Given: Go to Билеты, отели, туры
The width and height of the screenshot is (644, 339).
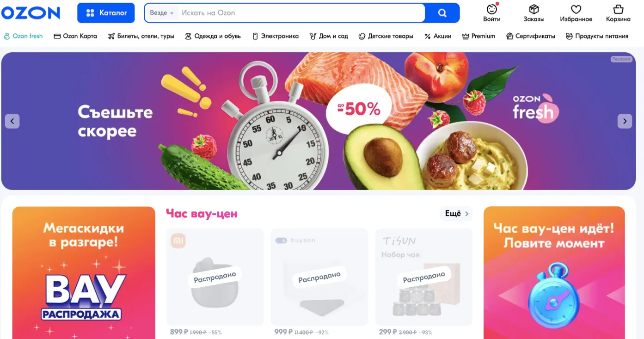Looking at the screenshot, I should click(141, 36).
